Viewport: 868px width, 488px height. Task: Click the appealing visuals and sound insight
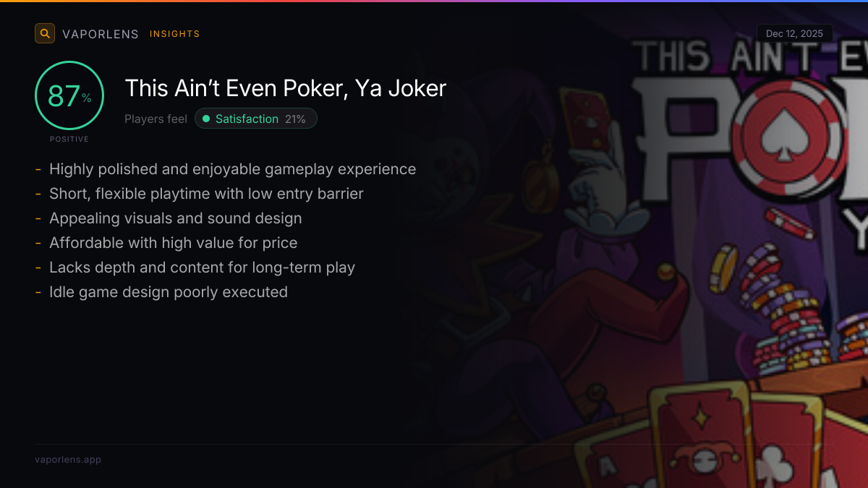(175, 218)
